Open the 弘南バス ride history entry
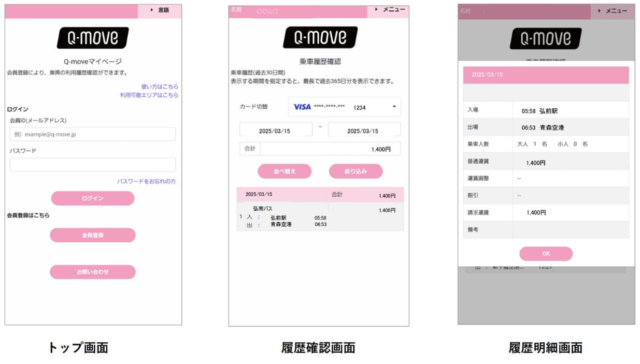 320,216
